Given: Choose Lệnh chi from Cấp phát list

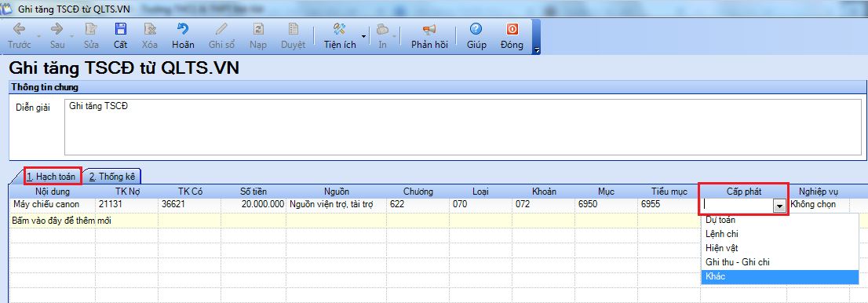Looking at the screenshot, I should (779, 234).
